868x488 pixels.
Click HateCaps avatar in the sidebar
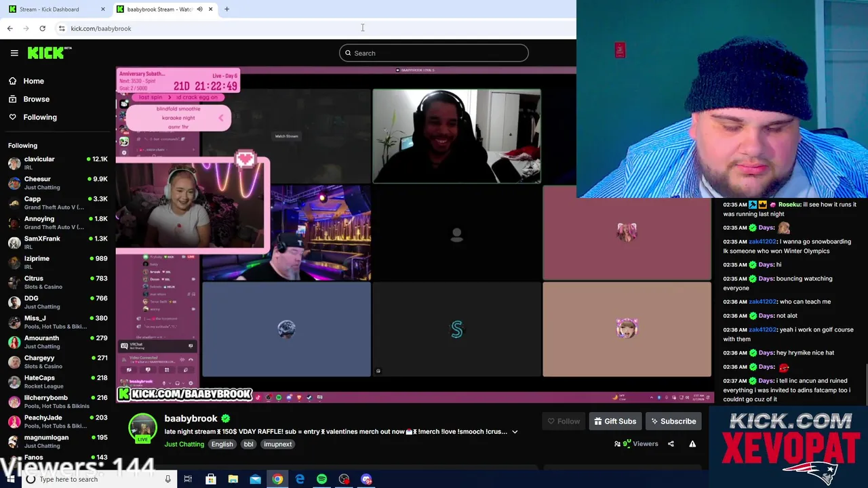coord(14,382)
